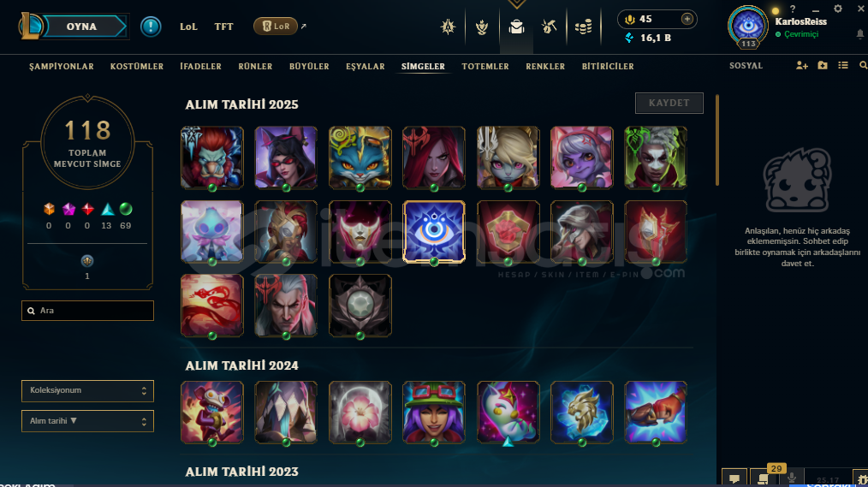Open the chat bubble icon at bottom
868x487 pixels.
(x=734, y=478)
